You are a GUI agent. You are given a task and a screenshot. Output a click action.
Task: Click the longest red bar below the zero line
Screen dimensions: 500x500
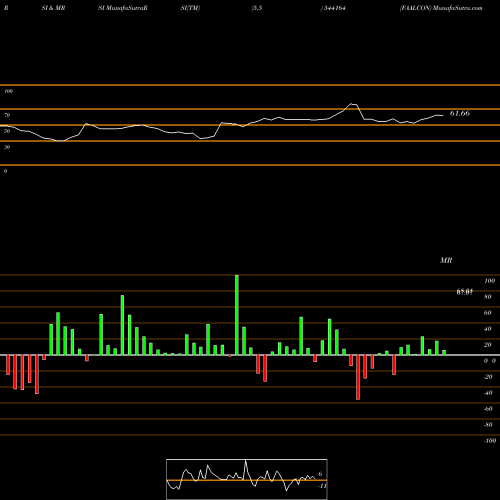click(358, 377)
